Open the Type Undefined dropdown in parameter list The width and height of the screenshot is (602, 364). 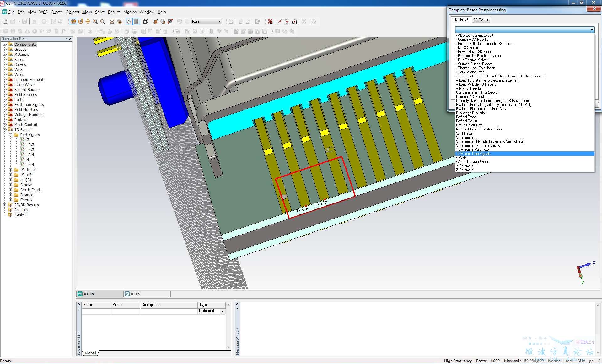[x=223, y=311]
